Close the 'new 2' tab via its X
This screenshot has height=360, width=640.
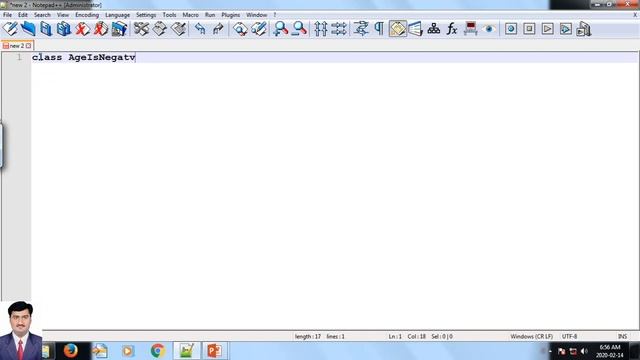tap(28, 46)
